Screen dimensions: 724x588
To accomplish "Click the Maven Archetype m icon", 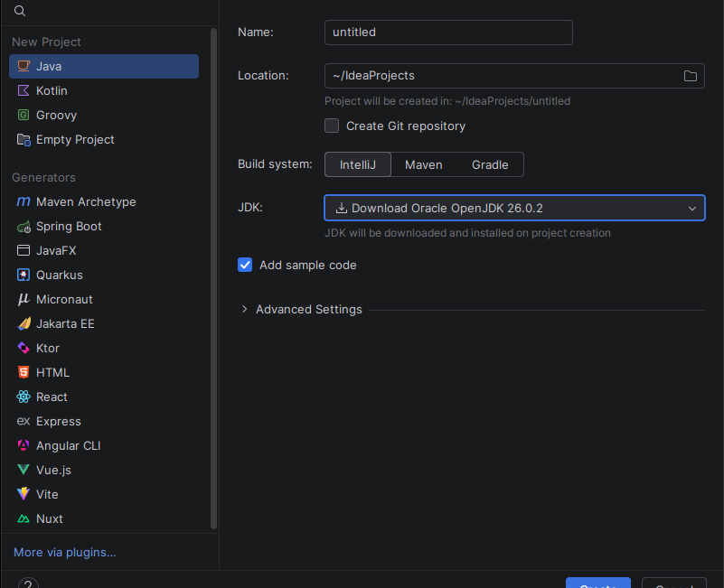I will point(24,201).
